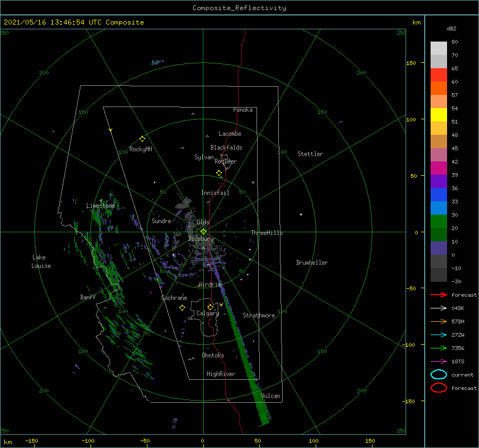Click the grey clutter echo north of Olds
The width and height of the screenshot is (479, 448).
tap(184, 203)
